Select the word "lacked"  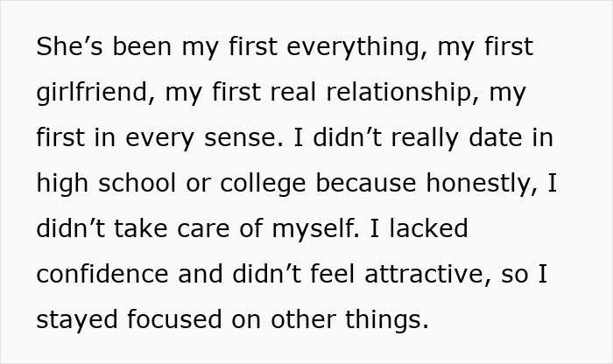428,228
